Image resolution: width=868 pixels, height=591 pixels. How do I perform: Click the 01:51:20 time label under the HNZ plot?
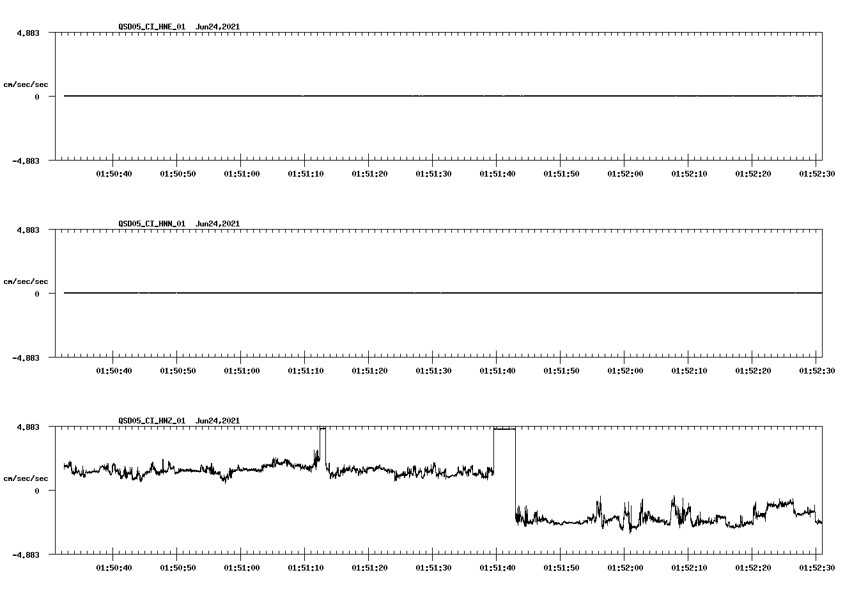[x=369, y=567]
